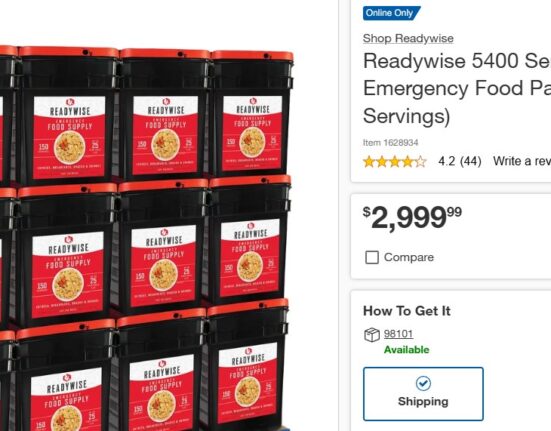Click the Online Only badge
This screenshot has height=431, width=551.
(x=391, y=13)
